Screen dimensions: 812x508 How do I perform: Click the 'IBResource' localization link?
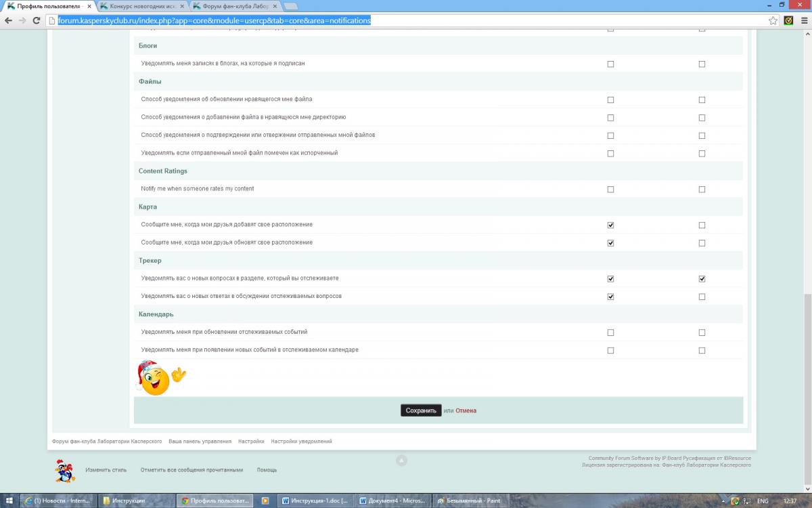tap(738, 459)
